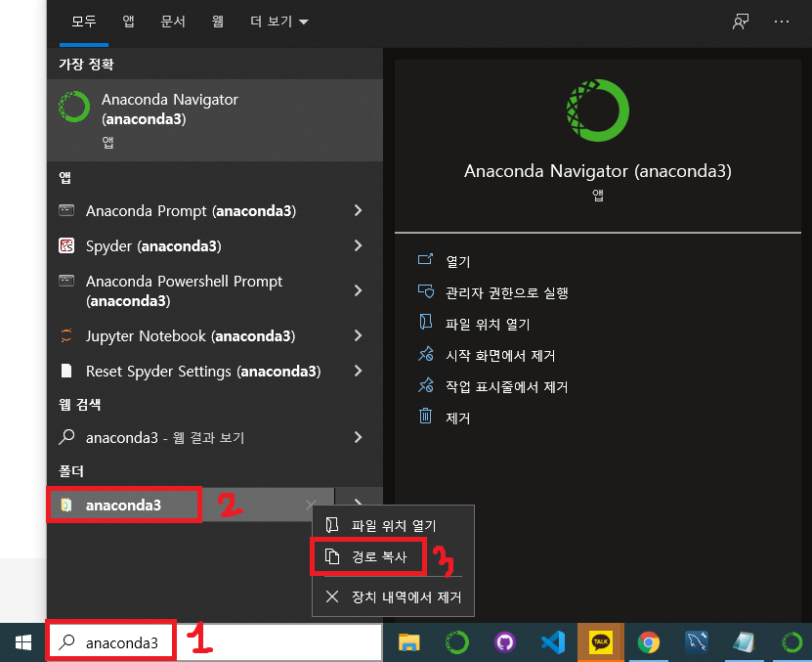Image resolution: width=812 pixels, height=662 pixels.
Task: Expand the Anaconda Prompt result arrow
Action: tap(358, 210)
